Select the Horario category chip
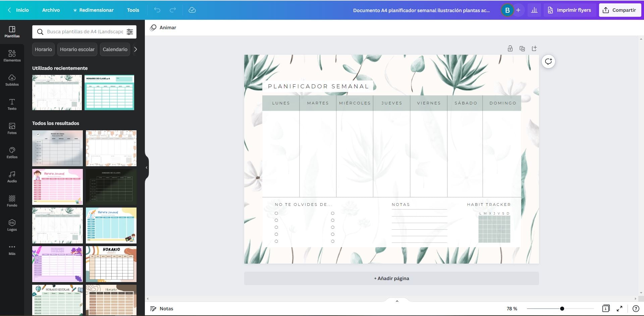The height and width of the screenshot is (316, 644). pos(43,49)
